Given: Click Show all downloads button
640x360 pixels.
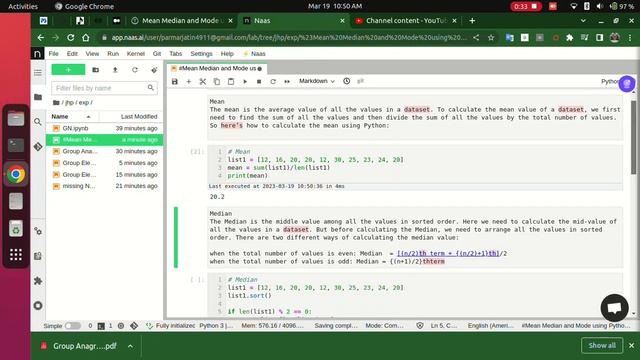Looking at the screenshot, I should tap(602, 346).
